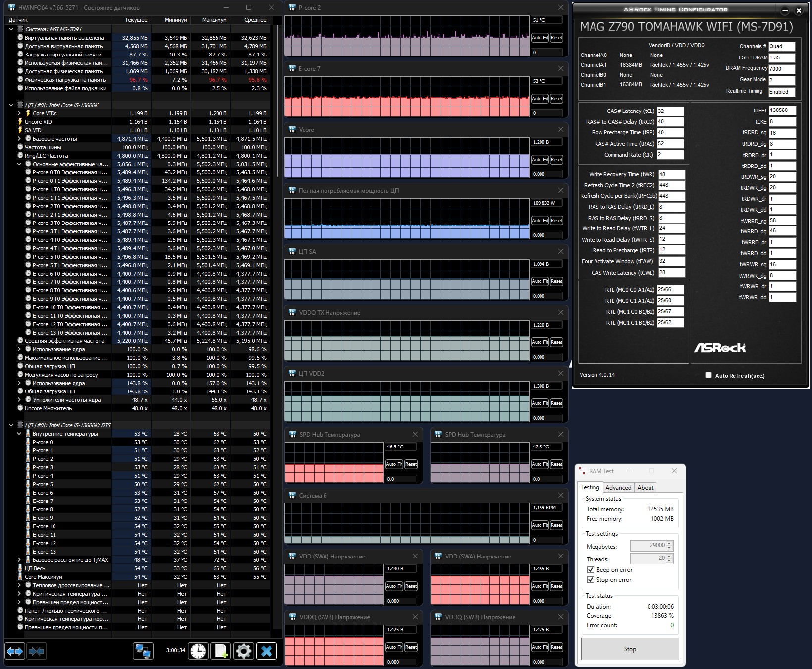Click the Error count value in RAM Test
The height and width of the screenshot is (669, 812).
pos(672,625)
